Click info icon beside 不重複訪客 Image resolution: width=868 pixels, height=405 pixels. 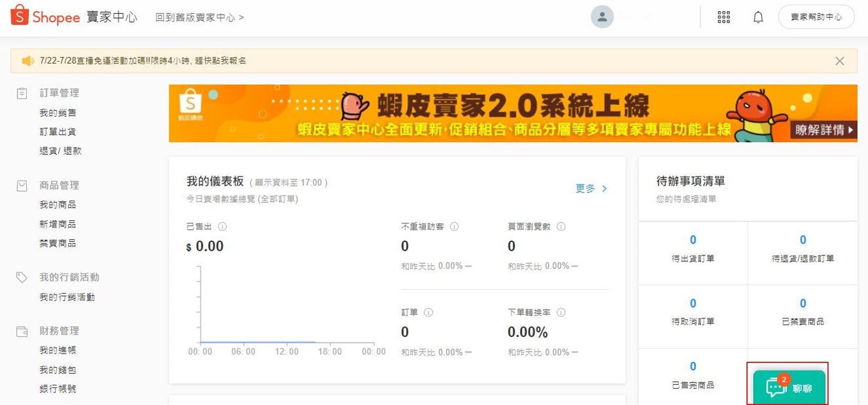coord(455,226)
